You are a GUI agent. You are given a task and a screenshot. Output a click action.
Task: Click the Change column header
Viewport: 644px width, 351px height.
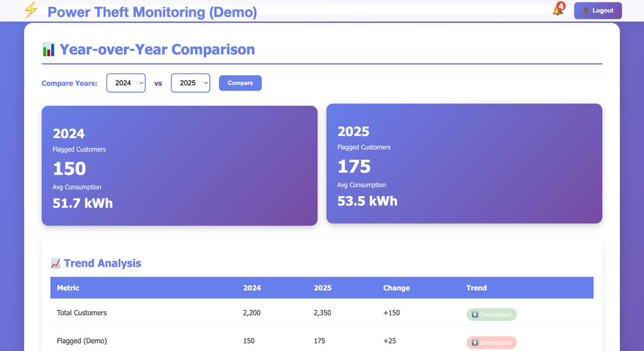pyautogui.click(x=396, y=288)
